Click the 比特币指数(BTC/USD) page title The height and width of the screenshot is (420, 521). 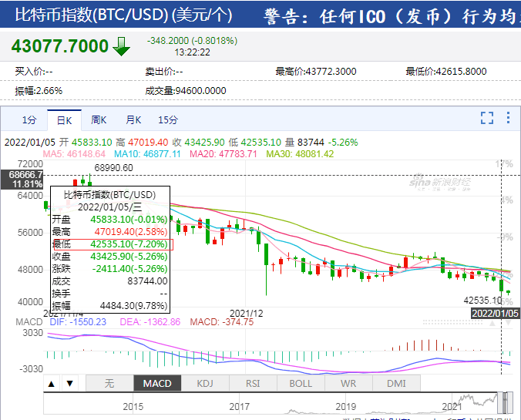pyautogui.click(x=123, y=15)
